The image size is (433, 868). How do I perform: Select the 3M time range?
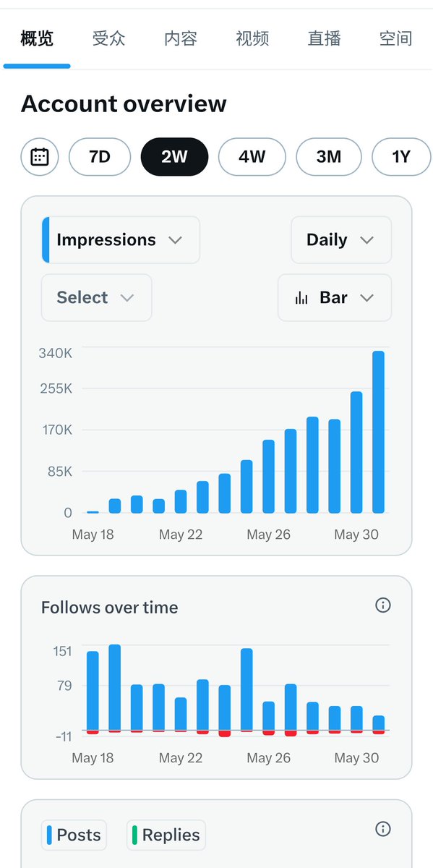(329, 156)
